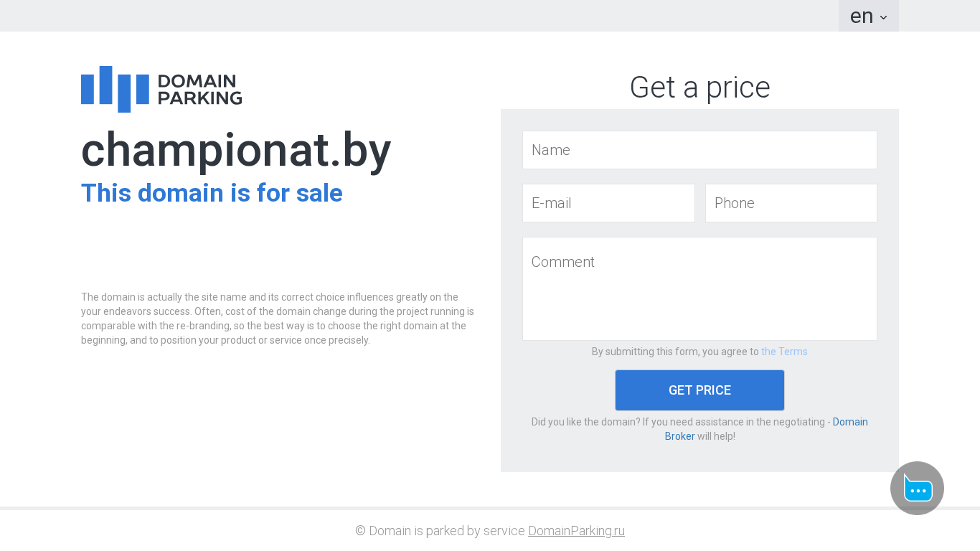
Task: Click the blue bars Domain Parking logo
Action: [x=115, y=89]
